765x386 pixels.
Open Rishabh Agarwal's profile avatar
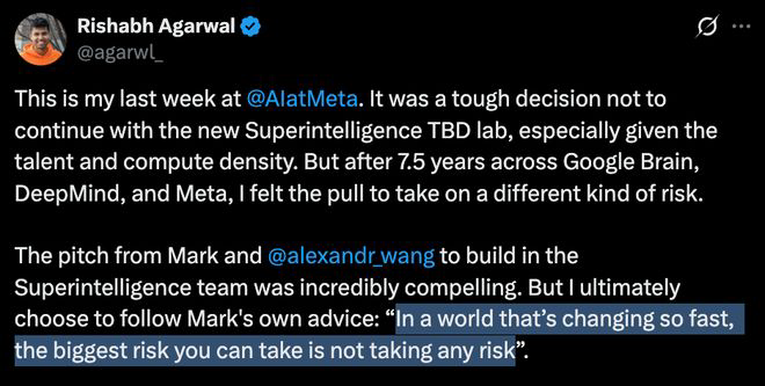pyautogui.click(x=41, y=40)
